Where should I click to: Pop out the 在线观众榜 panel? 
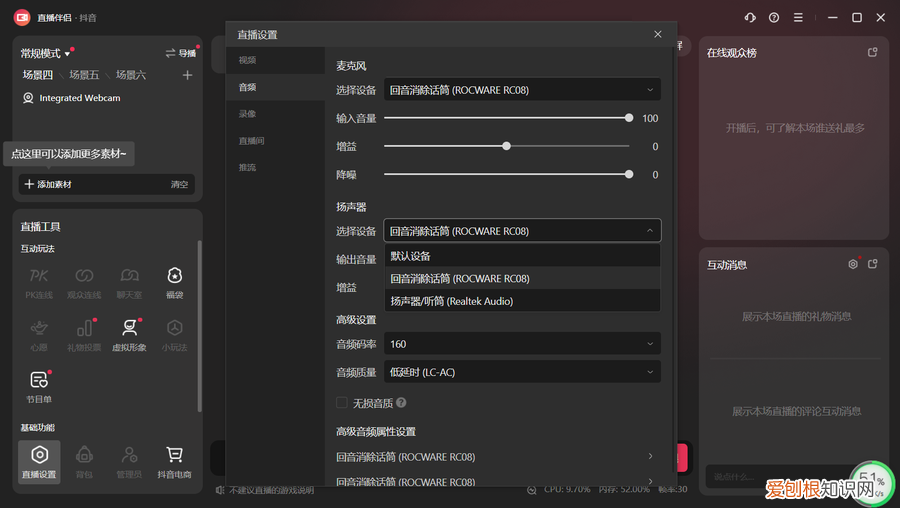click(872, 52)
